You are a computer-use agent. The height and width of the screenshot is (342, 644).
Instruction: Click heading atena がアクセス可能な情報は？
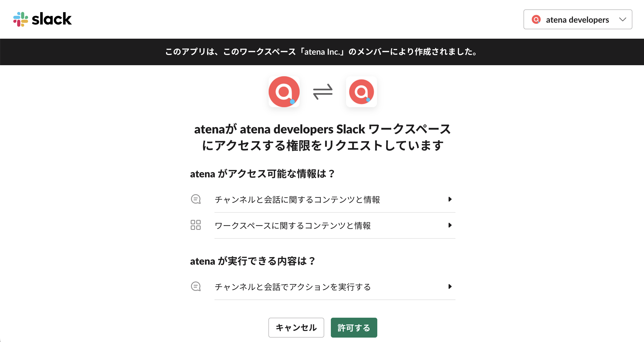(x=263, y=174)
